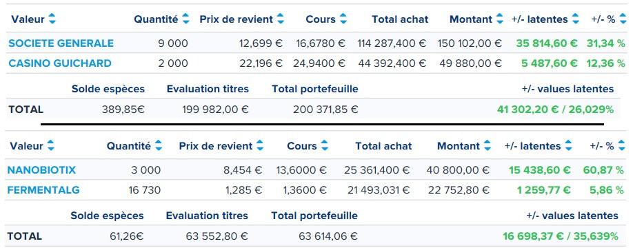Sort top table by Prix de revient arrows

click(281, 19)
